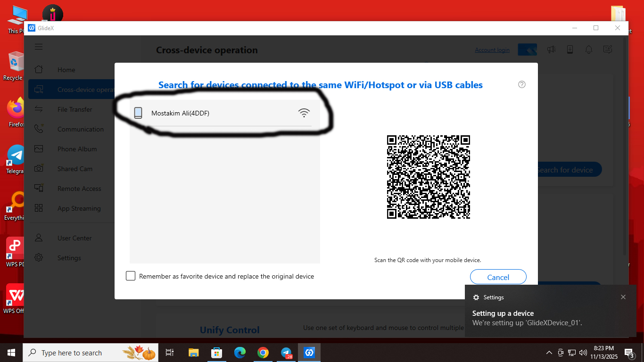Image resolution: width=644 pixels, height=362 pixels.
Task: Click the Remote Access icon
Action: tap(39, 189)
